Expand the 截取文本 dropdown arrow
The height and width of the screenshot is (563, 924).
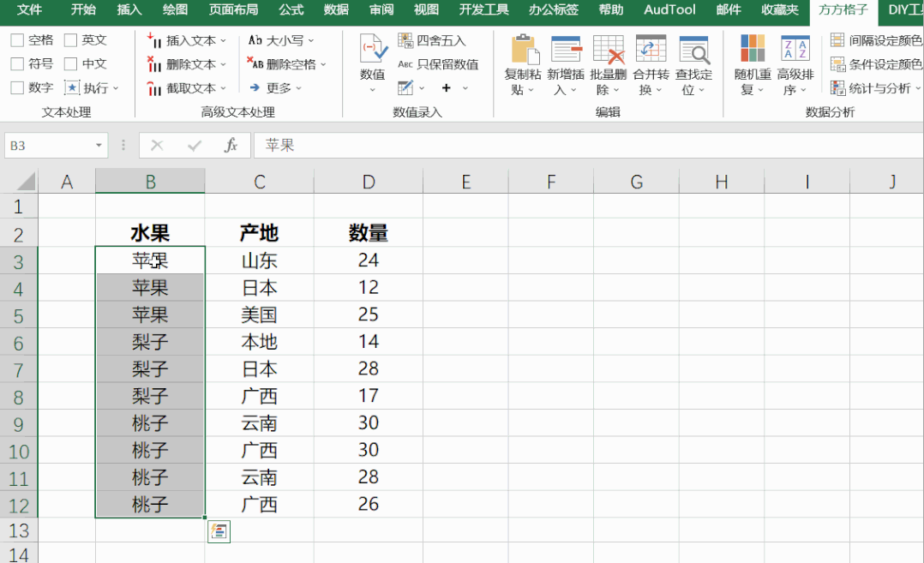(x=224, y=88)
